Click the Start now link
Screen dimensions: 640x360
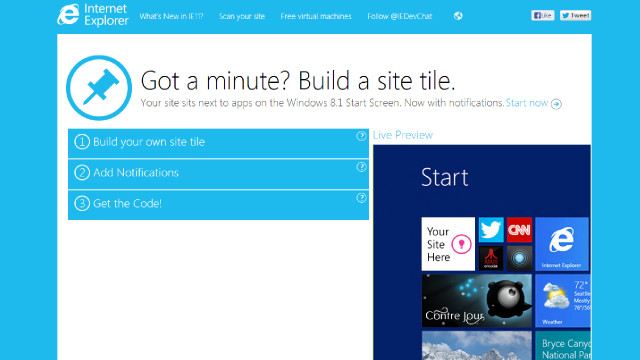(x=533, y=103)
